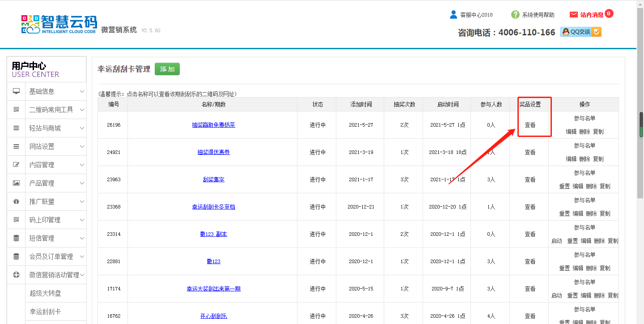Expand the 短信管理 section chevron
The height and width of the screenshot is (324, 644).
(x=82, y=238)
